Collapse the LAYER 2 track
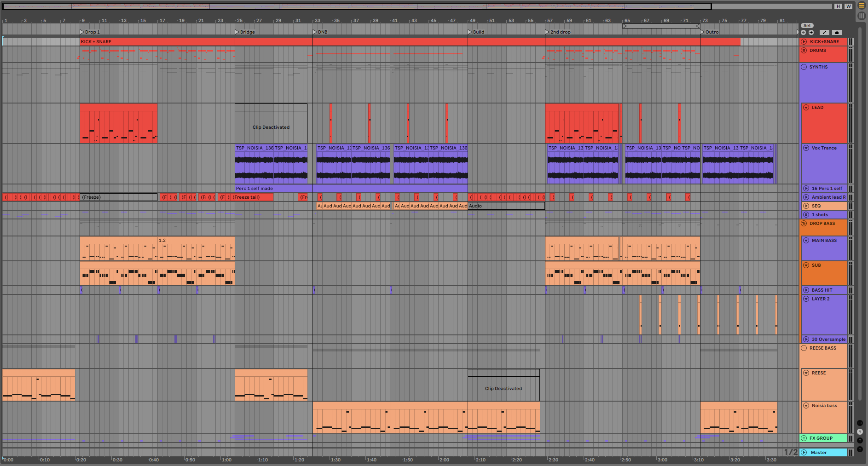The width and height of the screenshot is (868, 466). tap(806, 299)
